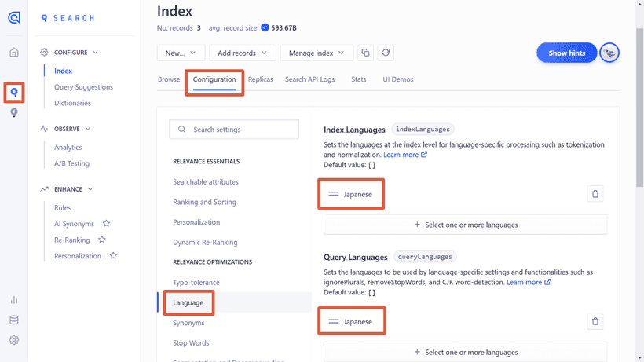Collapse the ENHANCE section
Viewport: 644px width, 362px height.
pyautogui.click(x=90, y=189)
